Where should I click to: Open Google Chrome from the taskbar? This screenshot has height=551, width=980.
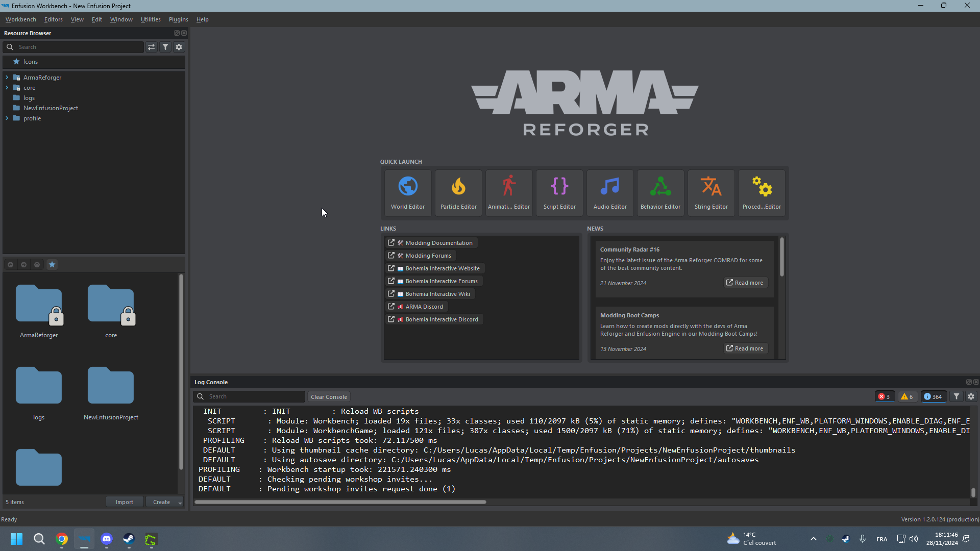point(62,539)
